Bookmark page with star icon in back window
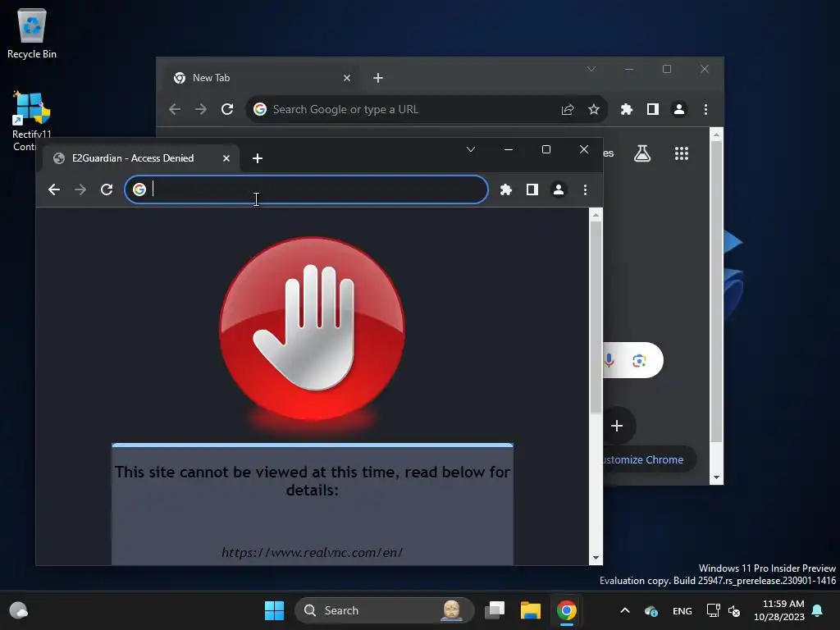 594,110
